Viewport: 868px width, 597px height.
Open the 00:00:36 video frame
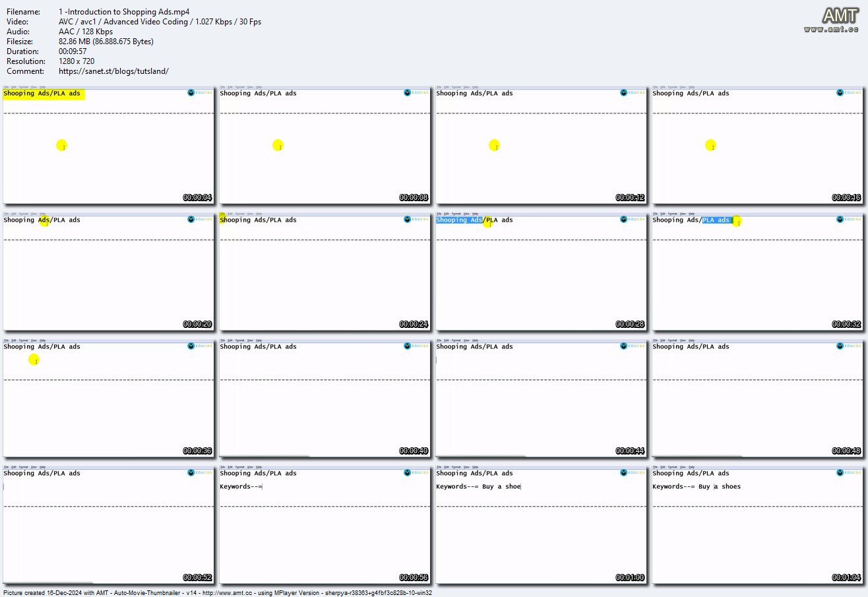108,397
